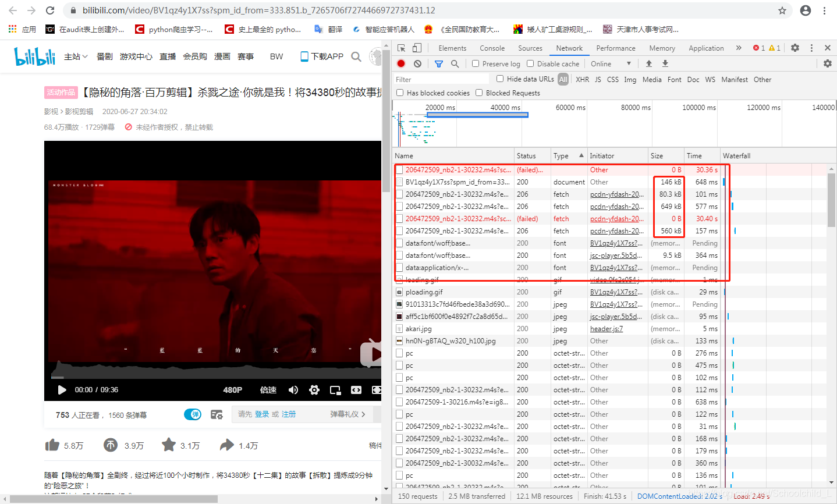Viewport: 837px width, 504px height.
Task: Filter requests by Media
Action: (652, 80)
